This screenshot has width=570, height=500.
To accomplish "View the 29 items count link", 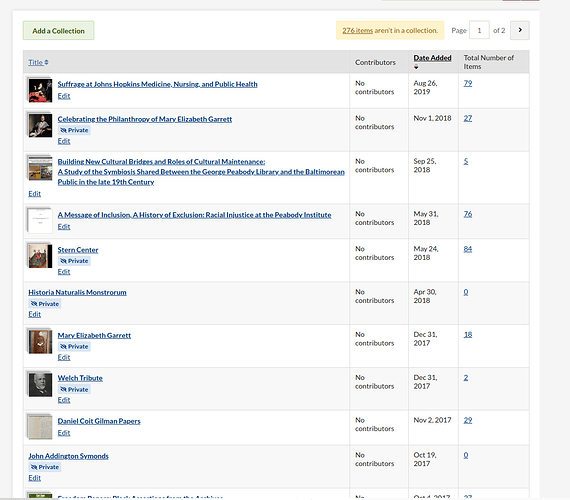I will [x=467, y=420].
